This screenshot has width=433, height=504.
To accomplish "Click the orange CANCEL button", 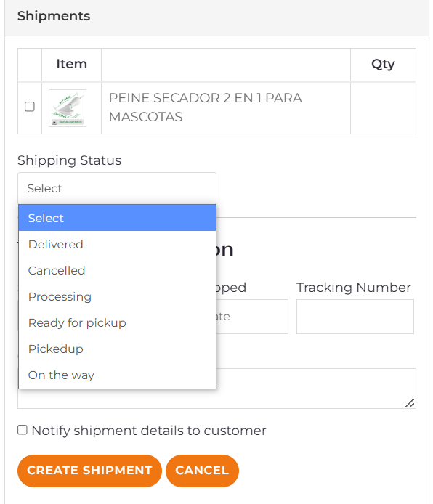I will (202, 471).
